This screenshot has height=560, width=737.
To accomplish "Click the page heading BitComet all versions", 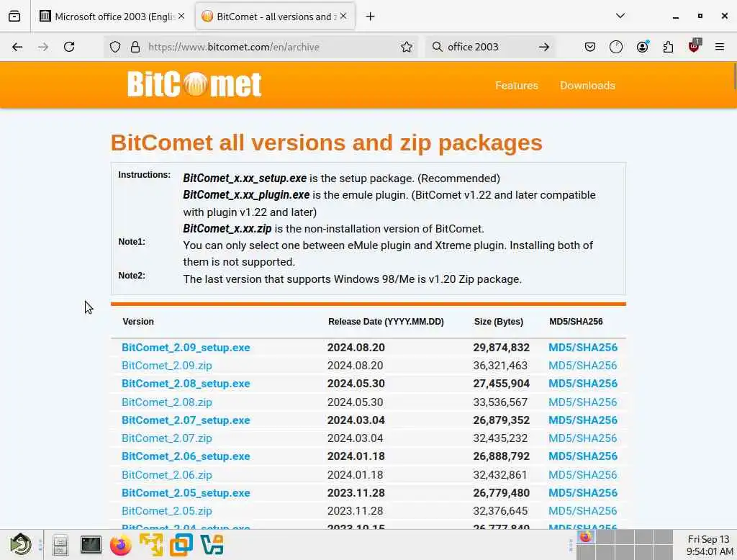I will pos(326,143).
